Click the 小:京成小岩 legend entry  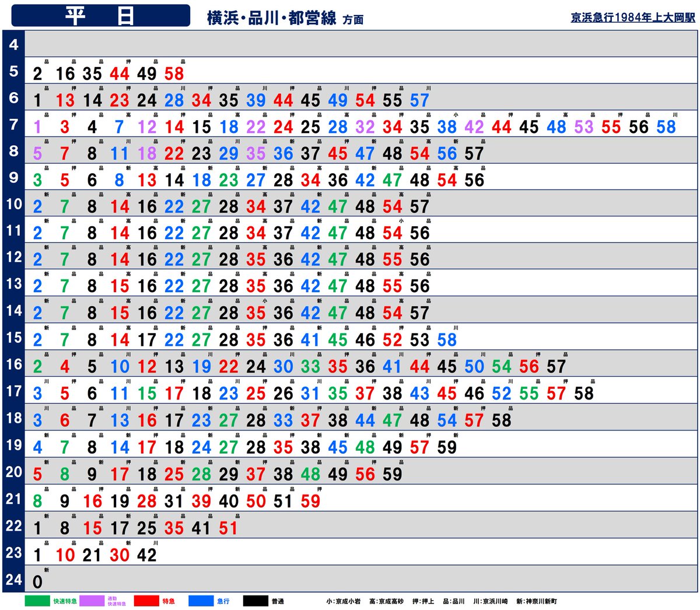pos(344,601)
